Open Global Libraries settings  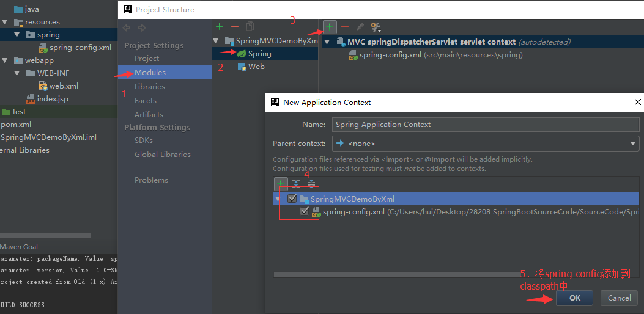(163, 155)
